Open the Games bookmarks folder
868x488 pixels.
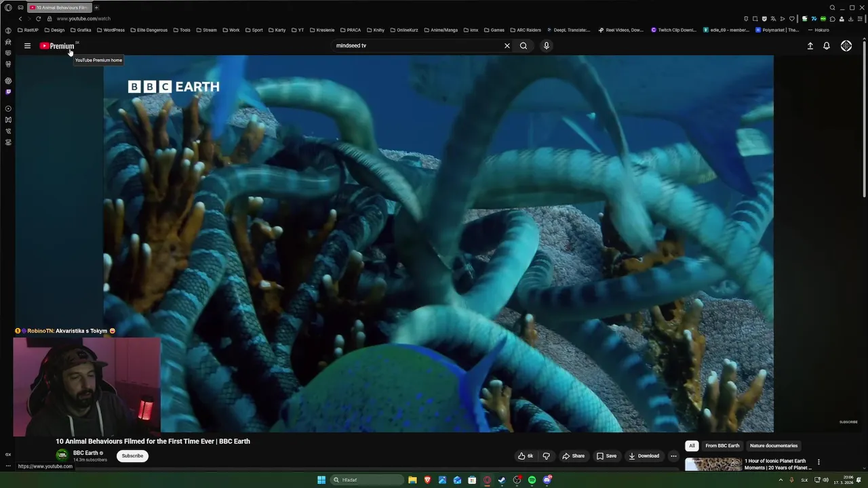click(x=494, y=30)
